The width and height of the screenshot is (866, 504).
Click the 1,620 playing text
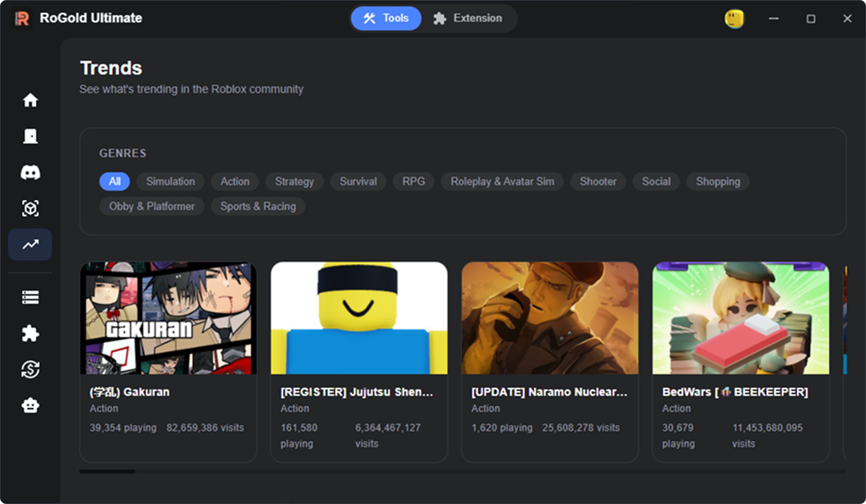tap(502, 427)
